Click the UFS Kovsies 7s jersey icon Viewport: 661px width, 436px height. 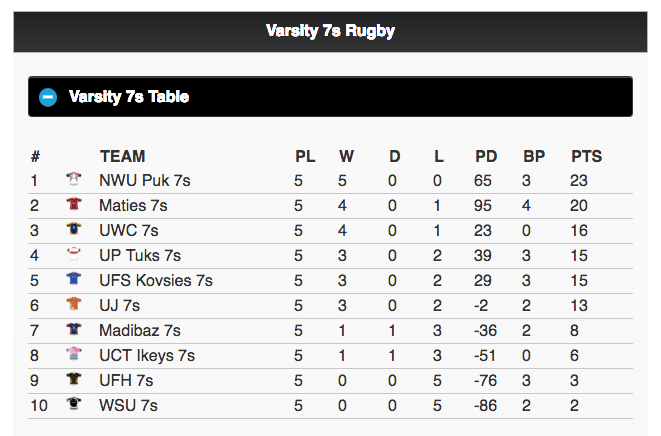[x=73, y=280]
